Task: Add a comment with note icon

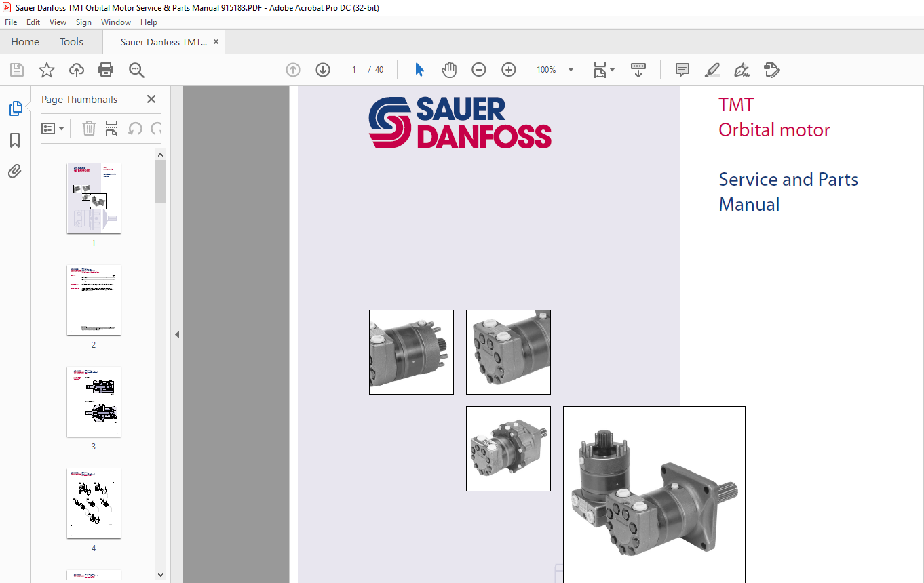Action: (682, 70)
